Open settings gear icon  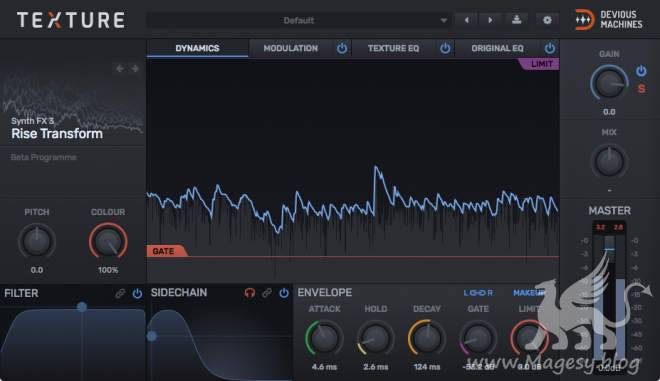pyautogui.click(x=547, y=20)
